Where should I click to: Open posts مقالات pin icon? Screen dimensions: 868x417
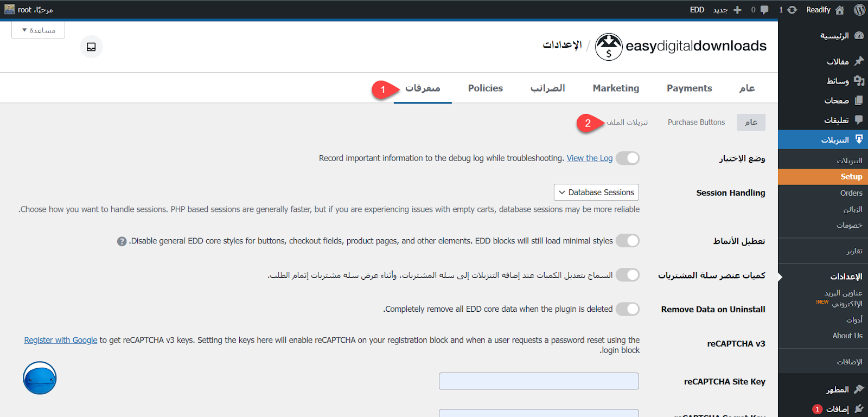pyautogui.click(x=859, y=61)
